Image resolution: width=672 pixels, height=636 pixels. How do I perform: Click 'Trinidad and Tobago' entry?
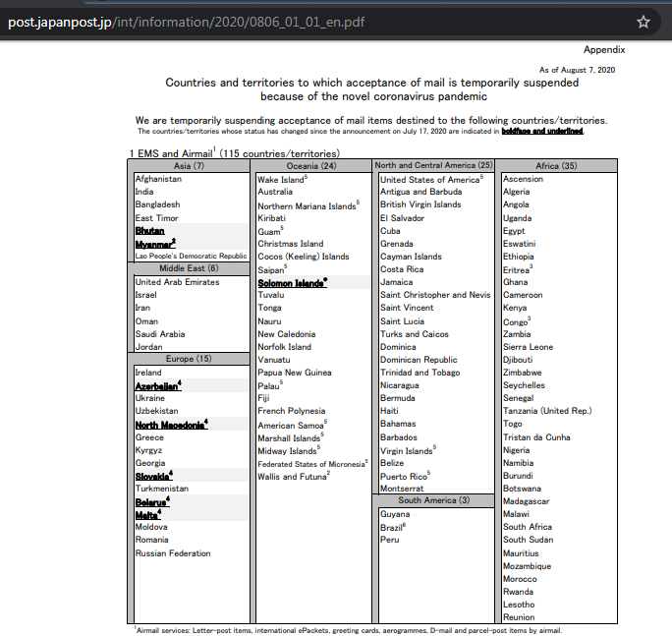click(x=420, y=373)
